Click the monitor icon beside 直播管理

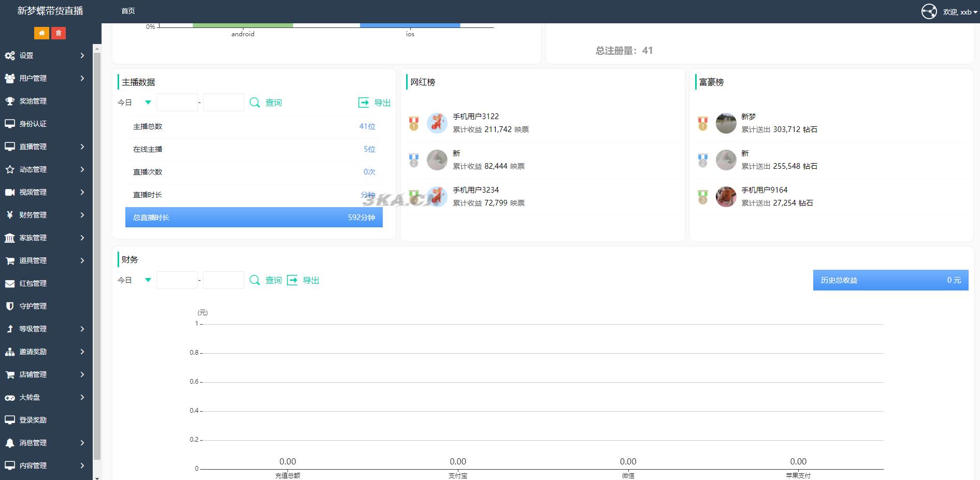(x=10, y=147)
